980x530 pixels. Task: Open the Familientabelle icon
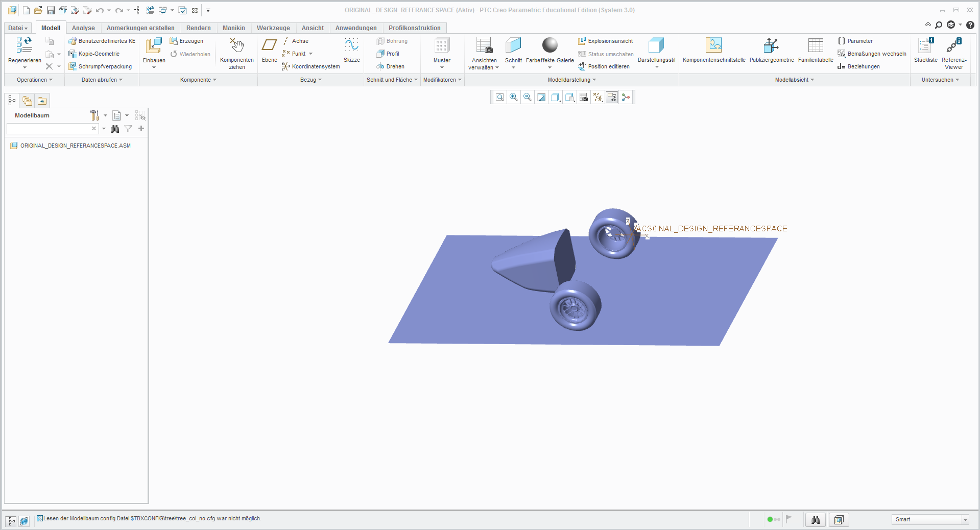pos(816,45)
